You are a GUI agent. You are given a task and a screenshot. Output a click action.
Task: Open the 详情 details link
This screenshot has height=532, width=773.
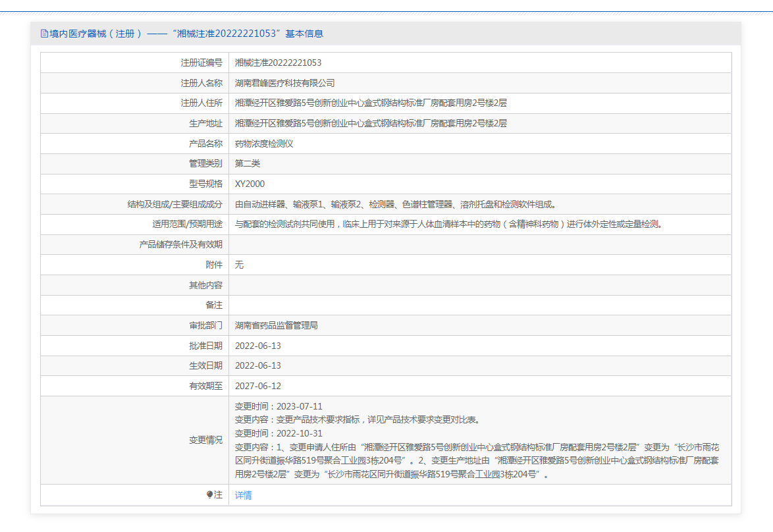coord(244,495)
